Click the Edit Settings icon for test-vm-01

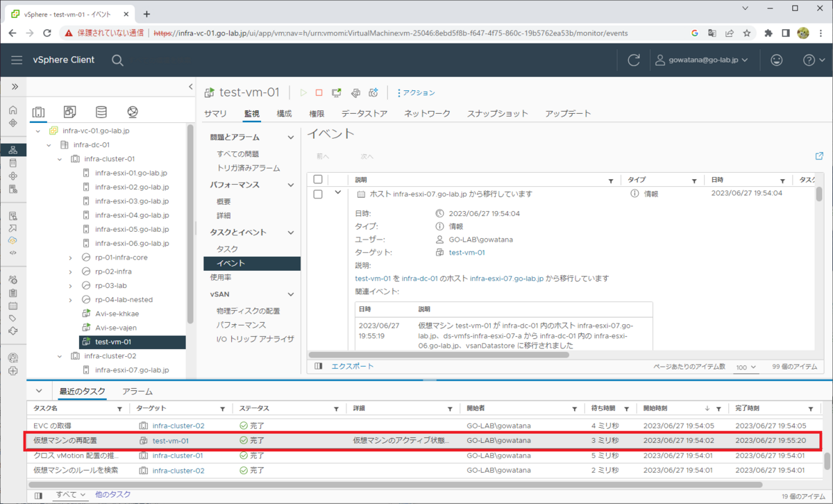355,92
